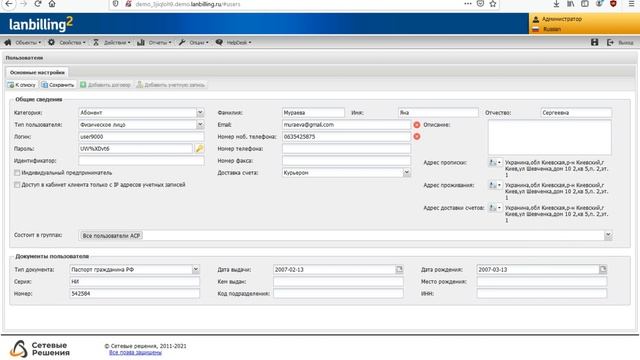Click the Сетевые Решения footer logo
This screenshot has height=360, width=640.
pos(40,349)
